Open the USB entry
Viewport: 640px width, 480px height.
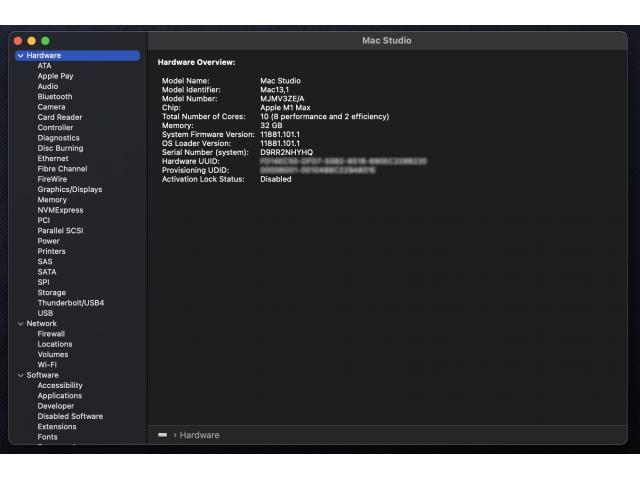coord(45,313)
